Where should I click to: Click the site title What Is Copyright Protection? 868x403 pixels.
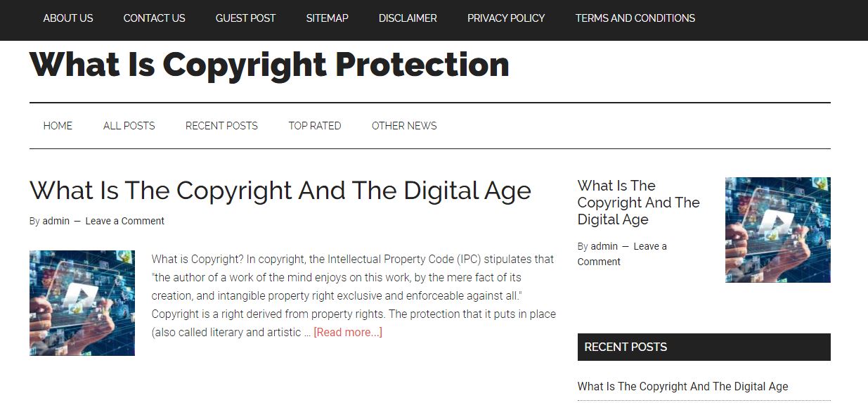click(x=269, y=65)
